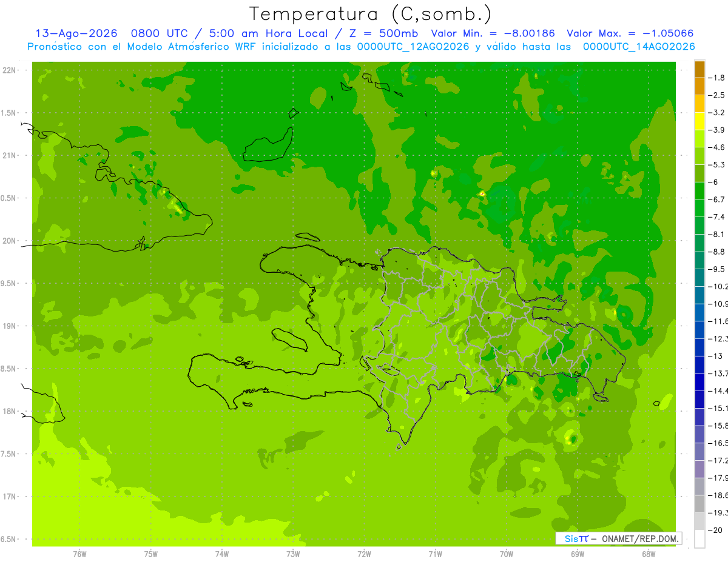This screenshot has height=562, width=728.
Task: Click the '-13' colorbar label
Action: click(x=715, y=356)
